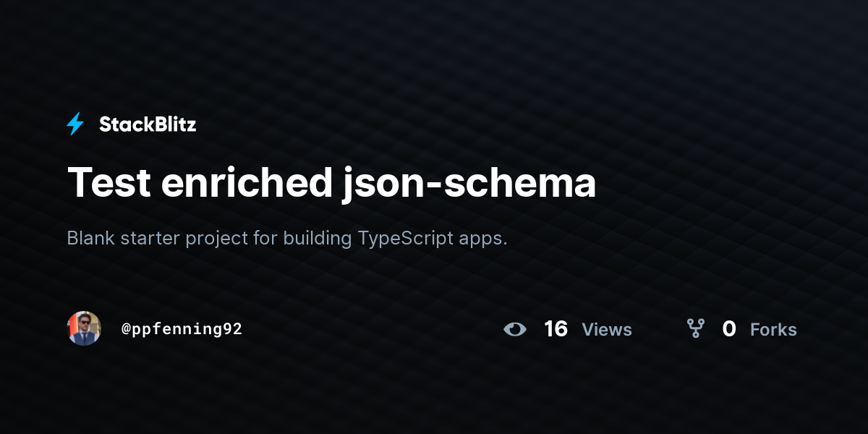Select the Blank starter project description text
The width and height of the screenshot is (868, 434).
[287, 239]
